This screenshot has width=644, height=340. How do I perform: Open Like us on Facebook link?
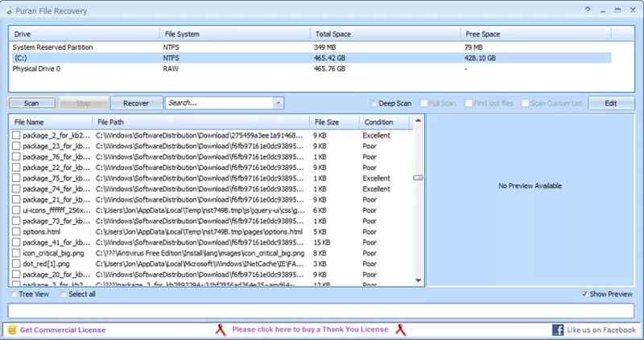tap(601, 330)
